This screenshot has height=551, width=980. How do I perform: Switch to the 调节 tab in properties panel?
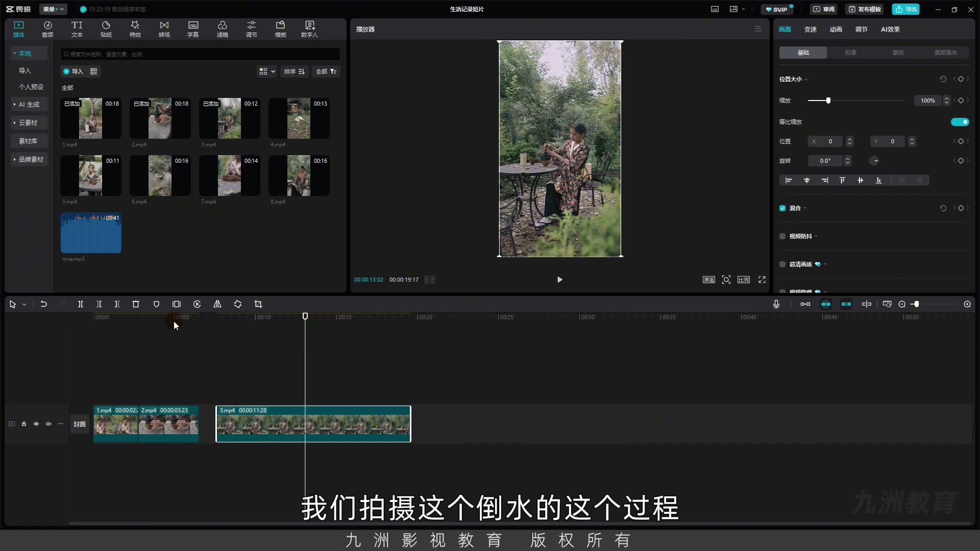pyautogui.click(x=861, y=30)
